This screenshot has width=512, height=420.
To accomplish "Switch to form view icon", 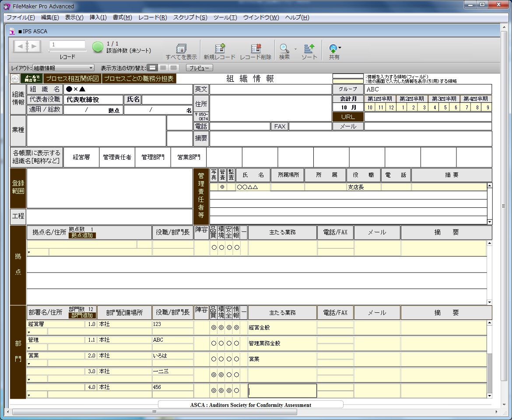I will (152, 67).
